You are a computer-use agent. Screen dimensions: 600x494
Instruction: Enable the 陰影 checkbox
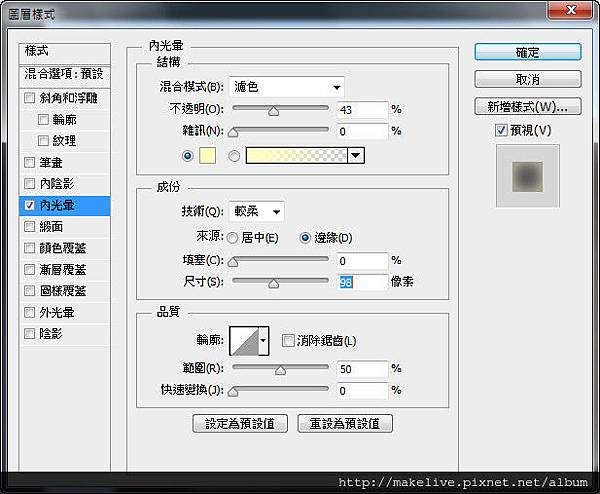(29, 334)
